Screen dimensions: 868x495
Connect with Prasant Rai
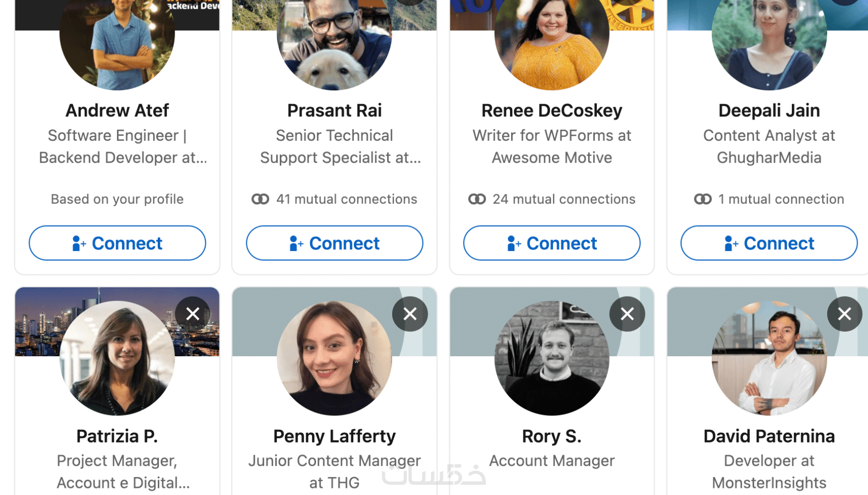coord(334,243)
